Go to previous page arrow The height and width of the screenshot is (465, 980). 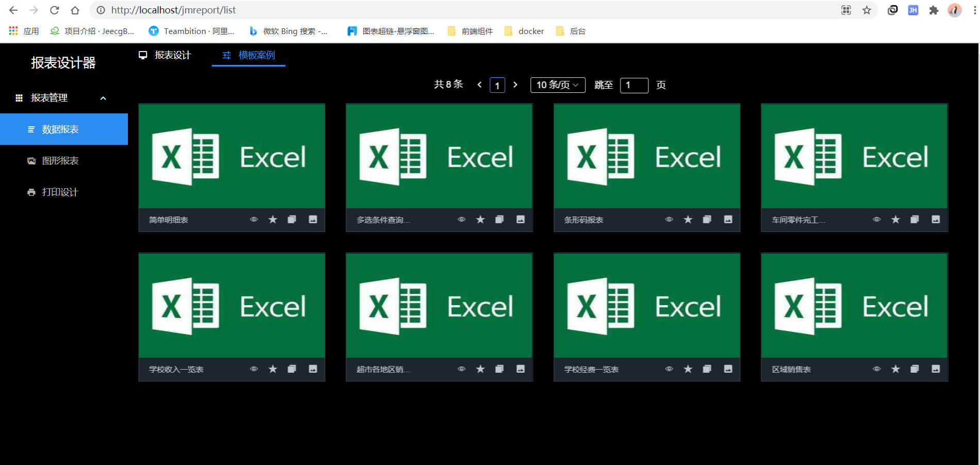click(480, 85)
